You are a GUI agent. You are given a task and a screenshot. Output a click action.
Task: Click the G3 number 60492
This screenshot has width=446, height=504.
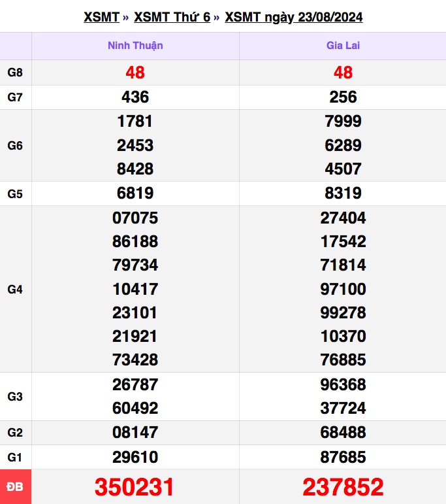pyautogui.click(x=135, y=408)
